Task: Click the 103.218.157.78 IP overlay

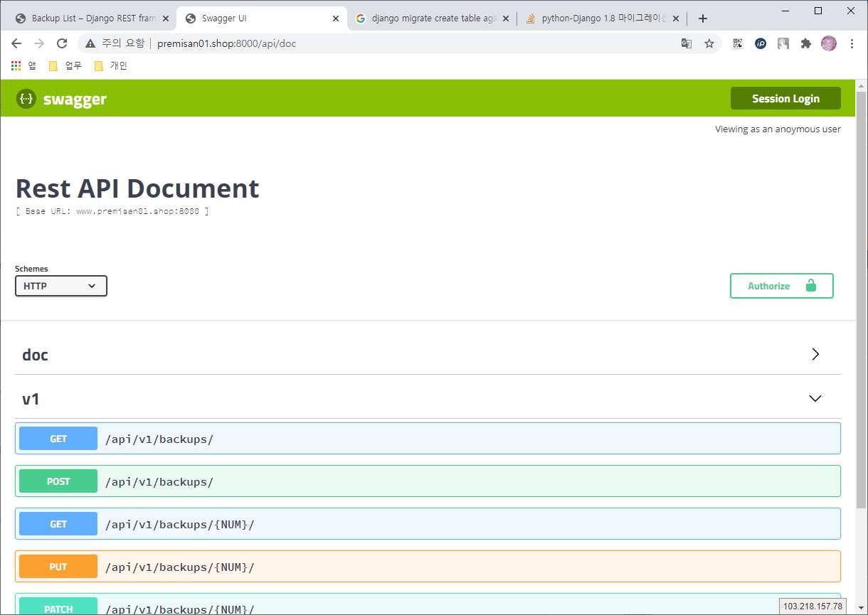Action: click(x=813, y=606)
